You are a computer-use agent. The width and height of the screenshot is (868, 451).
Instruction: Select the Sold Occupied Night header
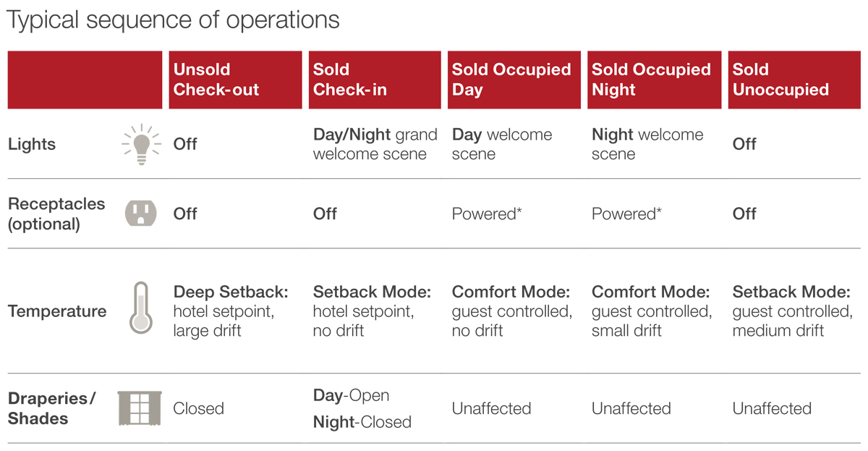653,80
